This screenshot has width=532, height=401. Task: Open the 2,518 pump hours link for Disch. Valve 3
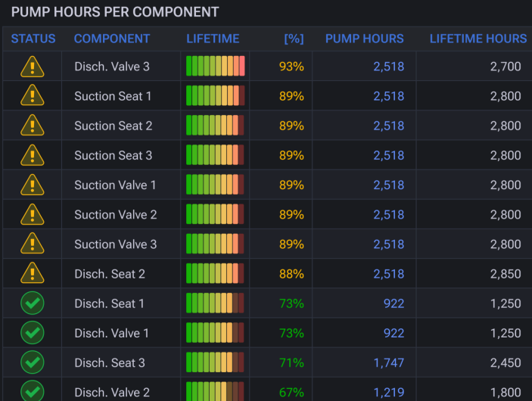coord(388,67)
